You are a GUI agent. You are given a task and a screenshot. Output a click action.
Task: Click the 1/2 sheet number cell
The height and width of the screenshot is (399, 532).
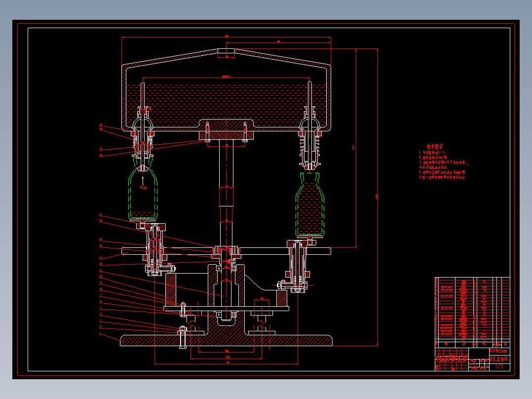[499, 366]
